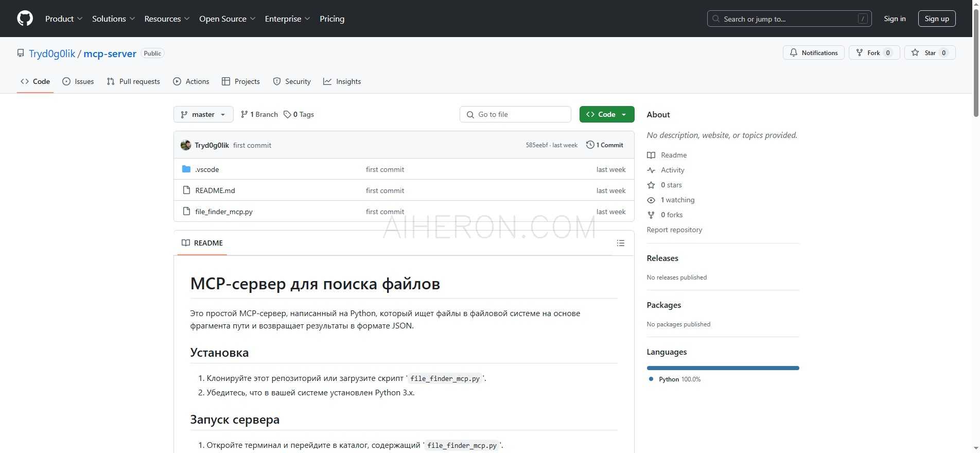Click the Notifications bell button
This screenshot has height=453, width=980.
click(813, 53)
